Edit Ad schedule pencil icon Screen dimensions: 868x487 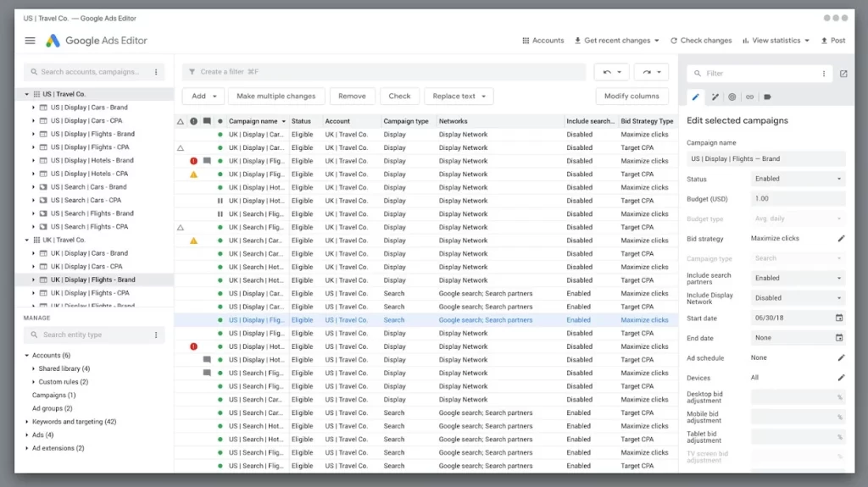(841, 358)
